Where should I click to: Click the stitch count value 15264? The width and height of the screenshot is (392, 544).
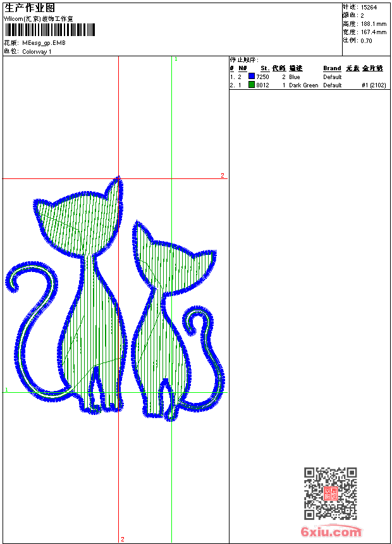click(x=369, y=8)
